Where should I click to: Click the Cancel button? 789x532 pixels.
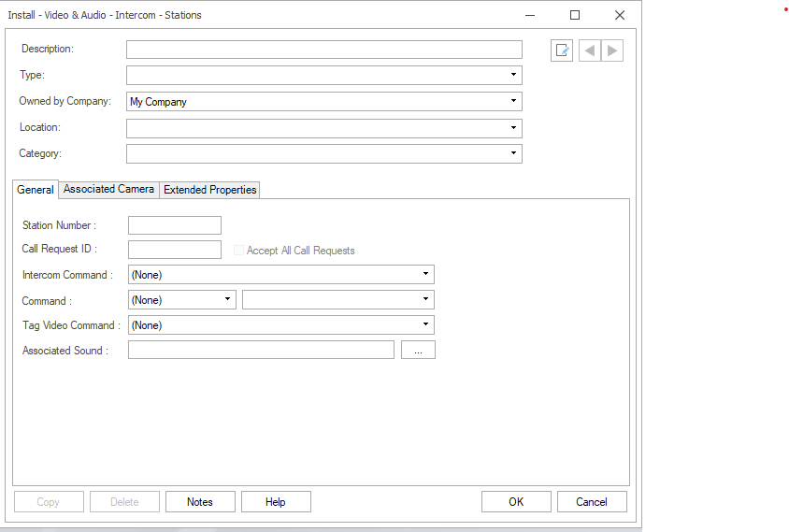pos(592,502)
